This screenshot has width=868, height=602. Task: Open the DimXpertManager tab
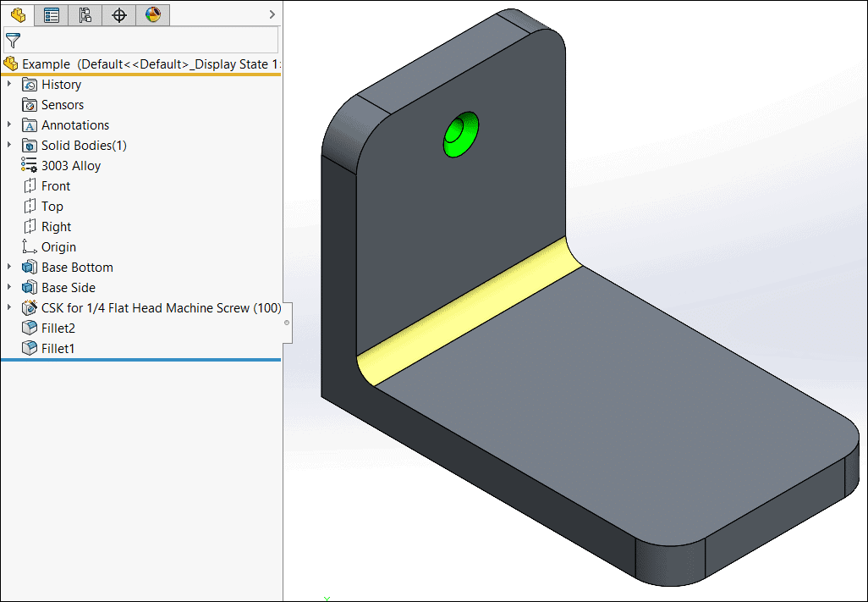pyautogui.click(x=119, y=15)
